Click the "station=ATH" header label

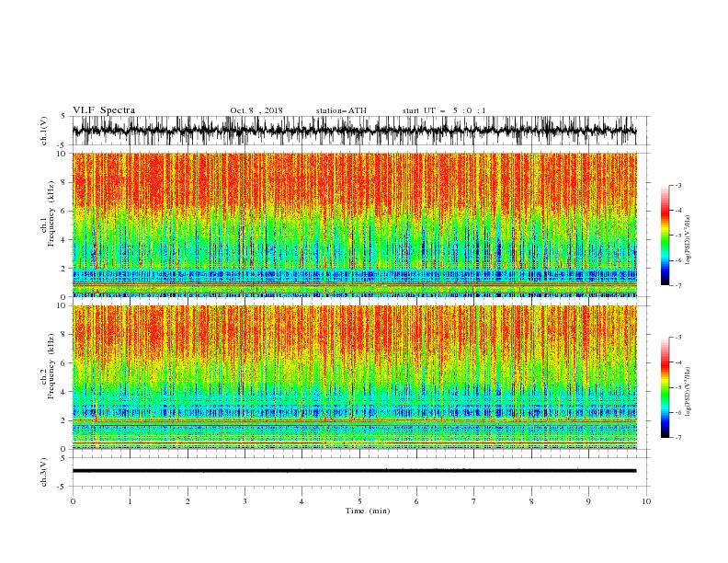pos(341,110)
